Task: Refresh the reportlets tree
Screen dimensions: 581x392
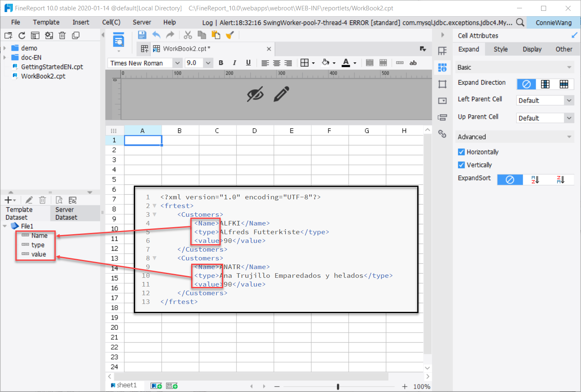Action: click(x=21, y=35)
